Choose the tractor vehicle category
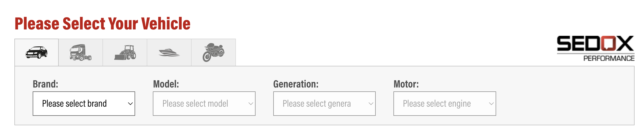The width and height of the screenshot is (644, 140). tap(125, 52)
